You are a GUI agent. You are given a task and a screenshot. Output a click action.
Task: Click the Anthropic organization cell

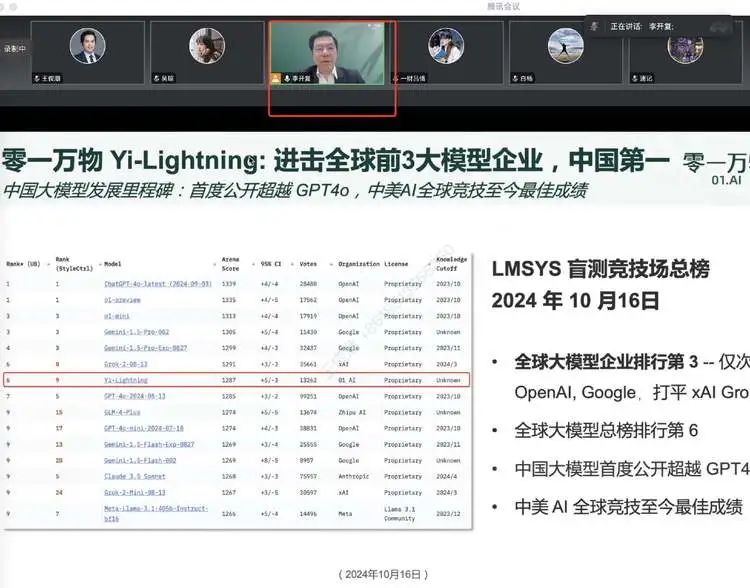tap(353, 477)
